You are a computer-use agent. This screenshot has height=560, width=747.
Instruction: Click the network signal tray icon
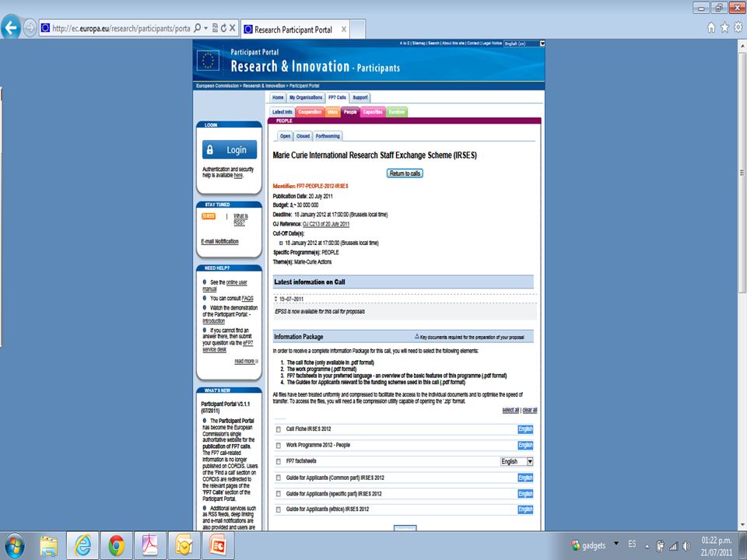[x=674, y=546]
